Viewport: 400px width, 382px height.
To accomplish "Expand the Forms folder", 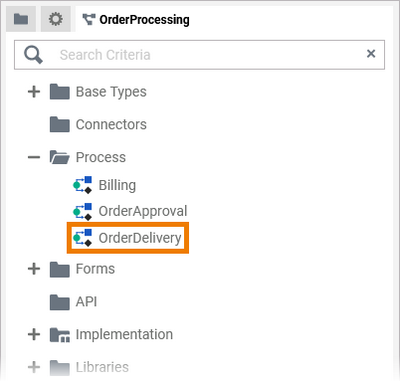I will 34,269.
